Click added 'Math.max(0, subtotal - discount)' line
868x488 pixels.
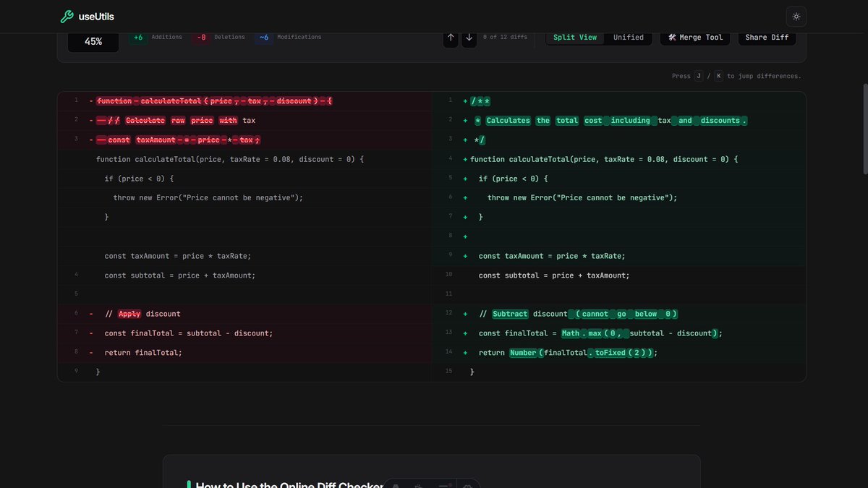[618, 333]
